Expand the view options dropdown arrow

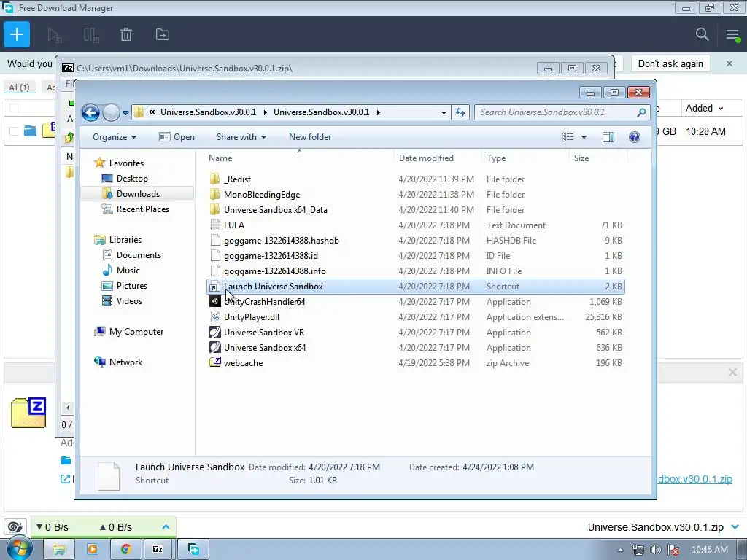(584, 137)
